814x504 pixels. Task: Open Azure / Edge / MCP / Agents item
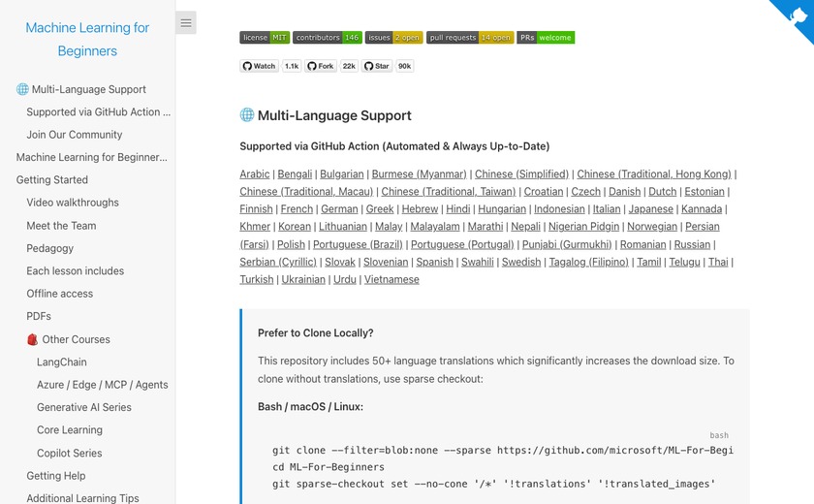pos(103,385)
